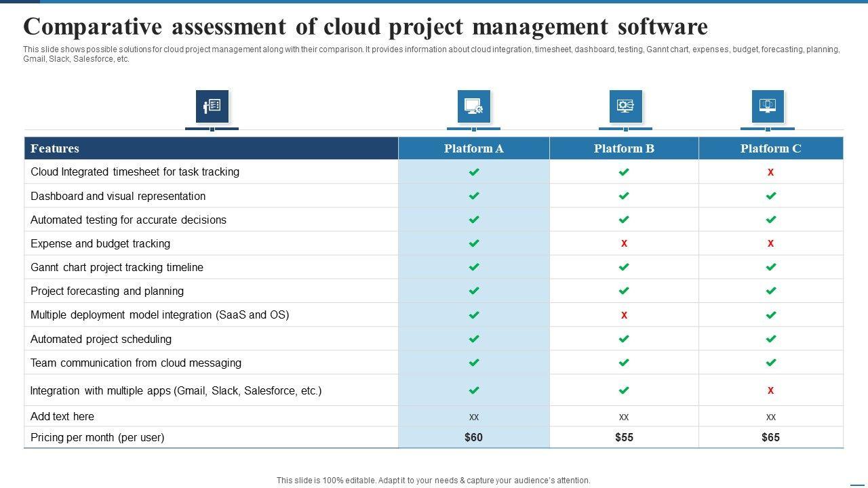The image size is (868, 488).
Task: Click the 'xx' placeholder under Platform C
Action: (x=771, y=417)
